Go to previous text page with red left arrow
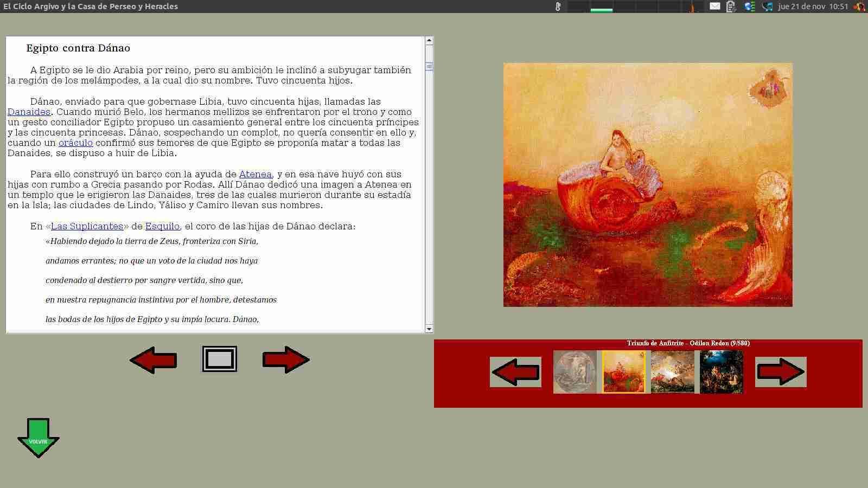This screenshot has height=488, width=868. pos(154,359)
